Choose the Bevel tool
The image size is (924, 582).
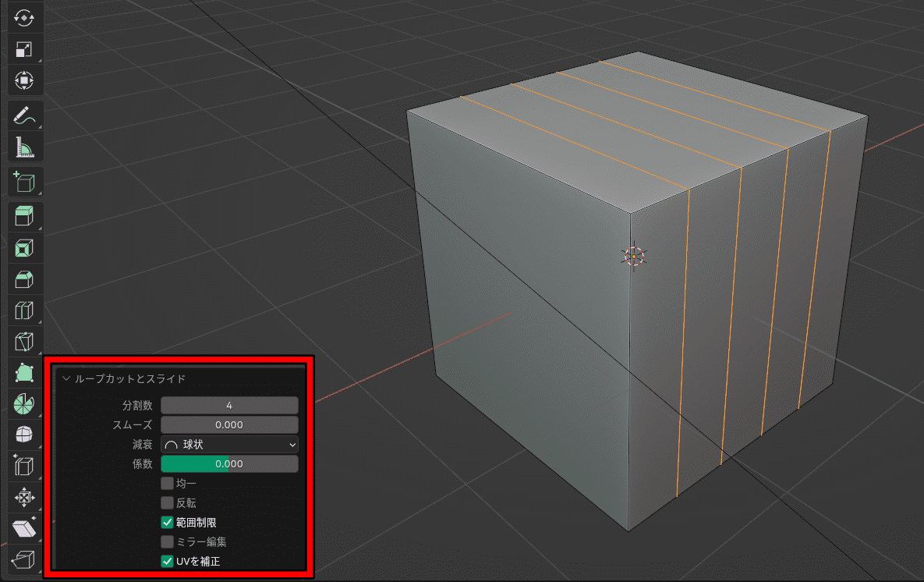(x=24, y=279)
